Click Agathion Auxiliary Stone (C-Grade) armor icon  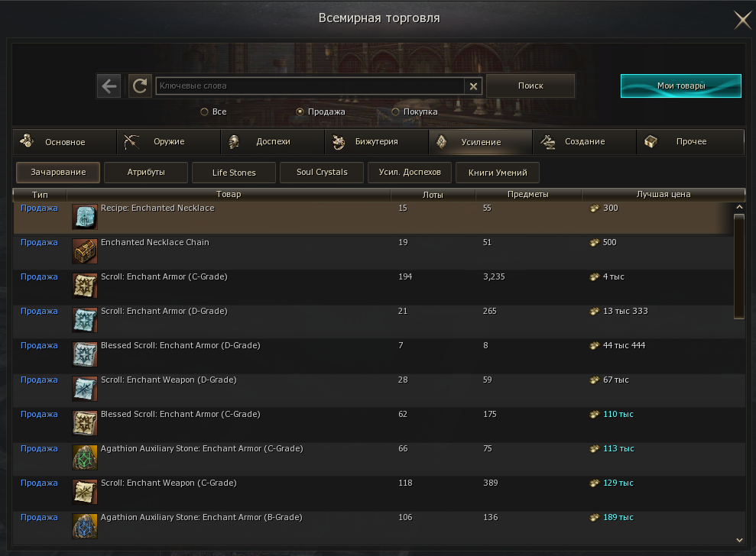(84, 458)
